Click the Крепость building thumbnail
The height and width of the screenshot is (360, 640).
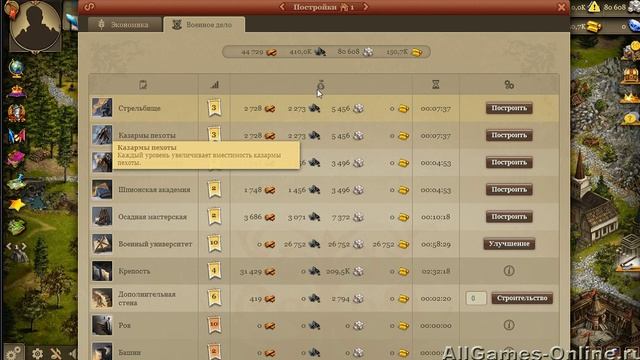102,271
